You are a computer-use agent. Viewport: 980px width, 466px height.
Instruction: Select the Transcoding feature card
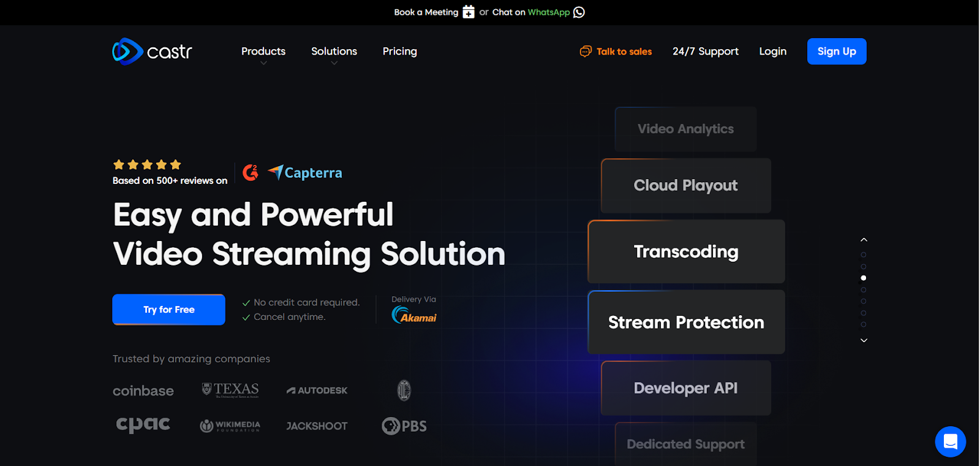[686, 251]
